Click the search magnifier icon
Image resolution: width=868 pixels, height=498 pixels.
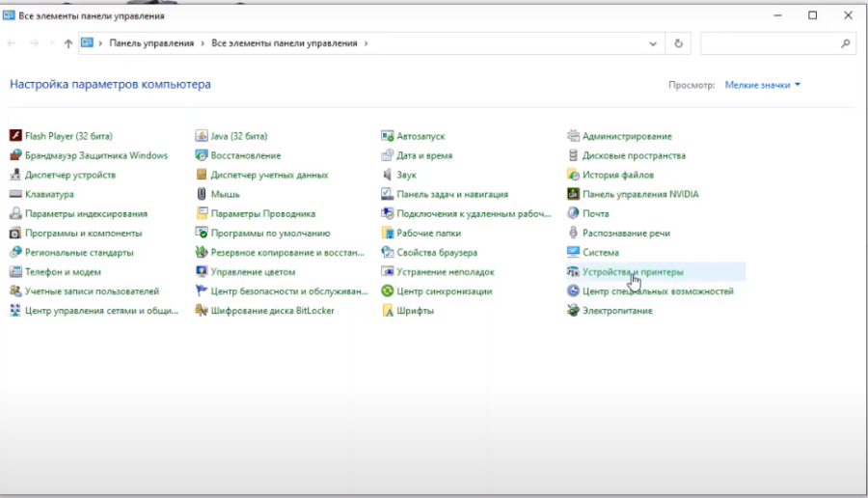[845, 43]
